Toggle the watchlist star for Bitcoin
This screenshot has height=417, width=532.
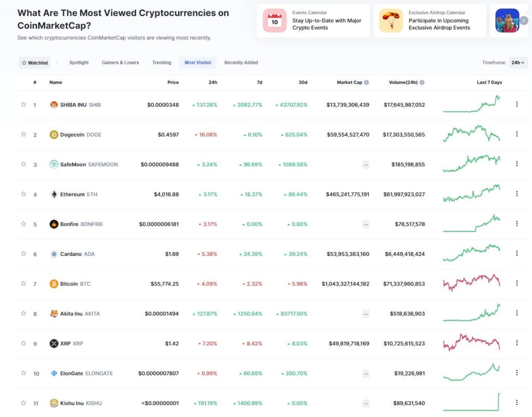coord(23,283)
